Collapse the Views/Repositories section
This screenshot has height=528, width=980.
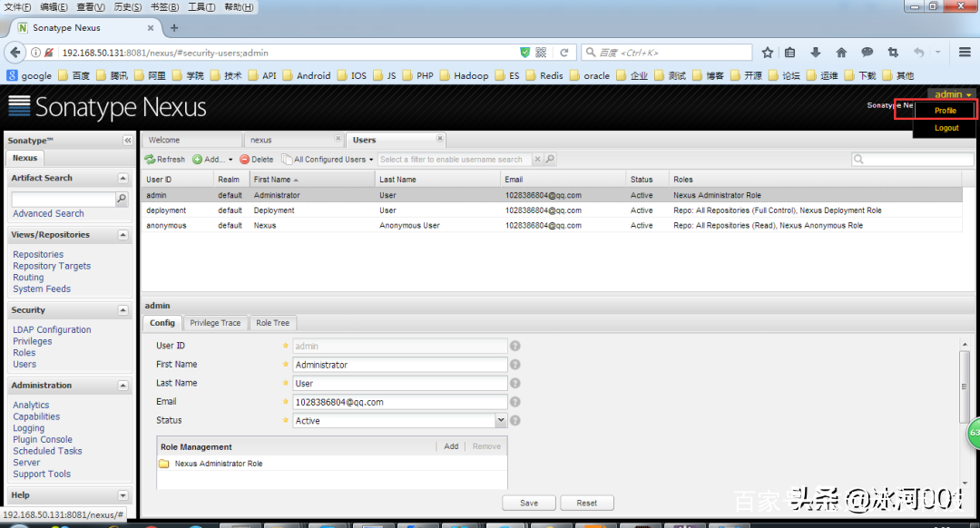click(x=123, y=235)
